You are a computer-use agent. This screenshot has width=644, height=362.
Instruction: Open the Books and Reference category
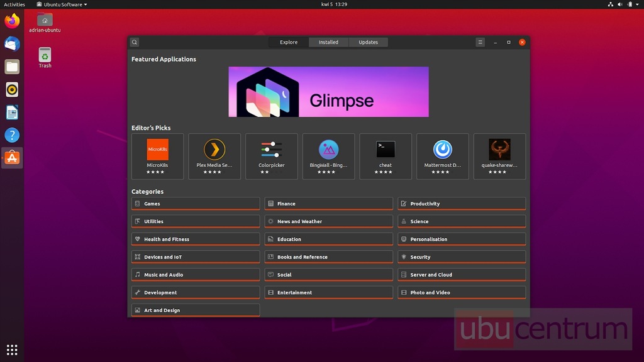tap(328, 257)
